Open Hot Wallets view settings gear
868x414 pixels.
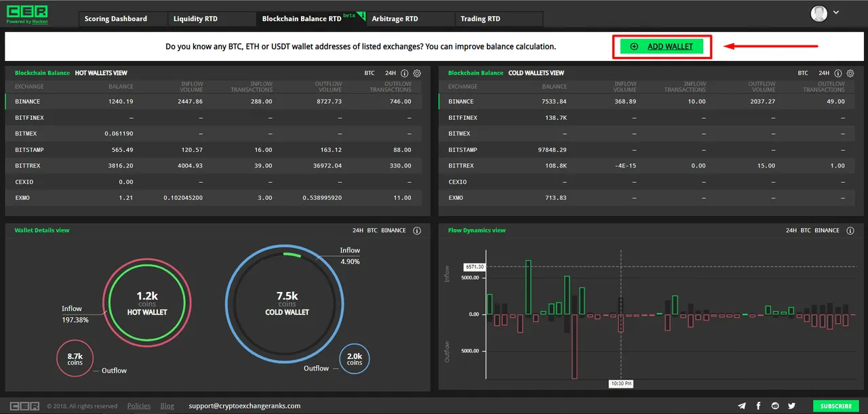point(417,73)
